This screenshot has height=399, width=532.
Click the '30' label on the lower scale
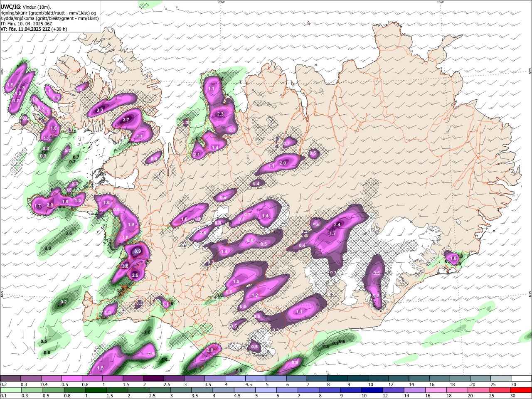click(512, 396)
